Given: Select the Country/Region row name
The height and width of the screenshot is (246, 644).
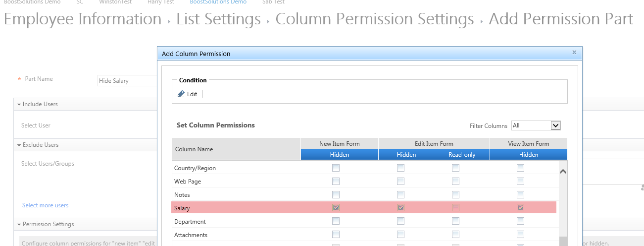Looking at the screenshot, I should [x=195, y=168].
